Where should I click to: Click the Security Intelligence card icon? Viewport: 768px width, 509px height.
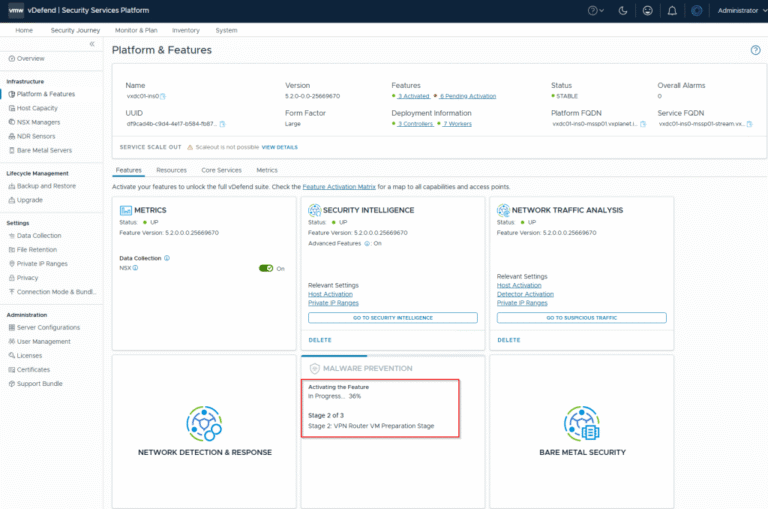314,210
